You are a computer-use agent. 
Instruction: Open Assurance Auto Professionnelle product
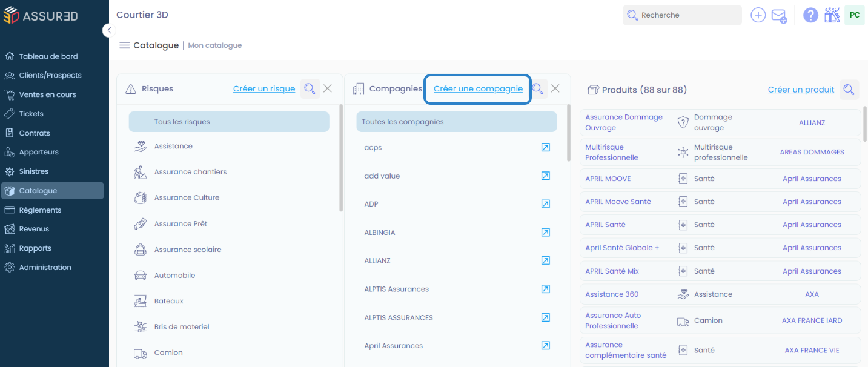(613, 320)
